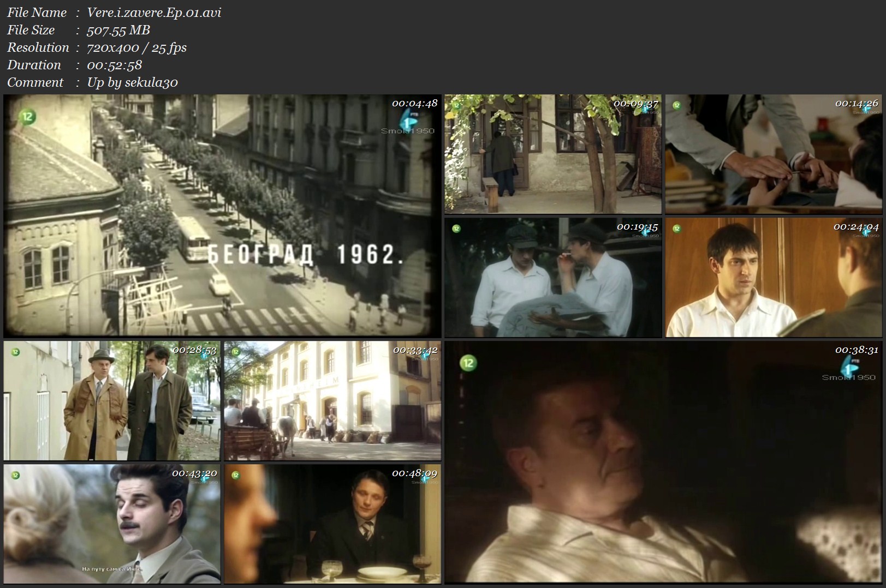Open the large dark thumbnail at 00:38:31
886x588 pixels.
(663, 463)
